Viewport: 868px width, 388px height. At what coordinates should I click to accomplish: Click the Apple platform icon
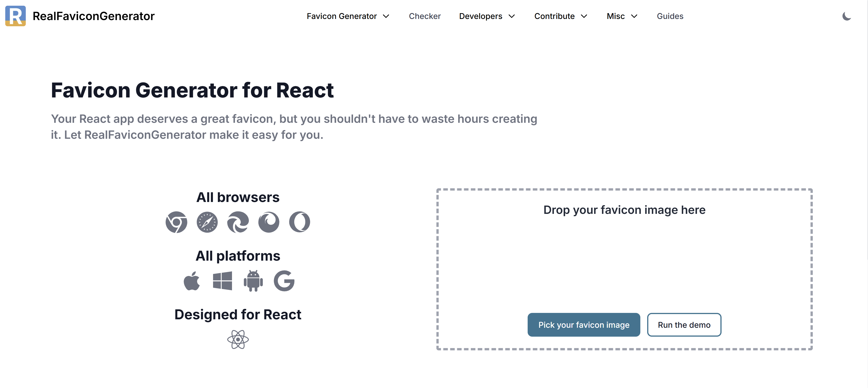[192, 281]
